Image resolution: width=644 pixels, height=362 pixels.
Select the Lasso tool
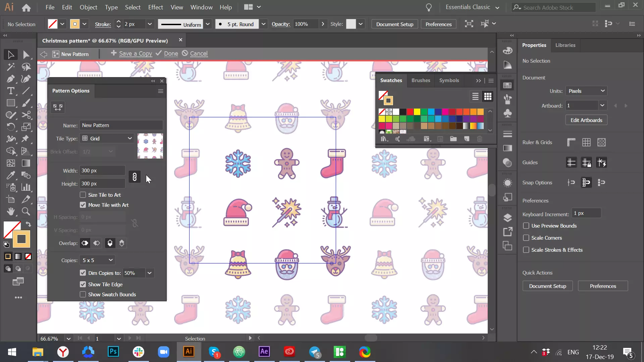26,67
